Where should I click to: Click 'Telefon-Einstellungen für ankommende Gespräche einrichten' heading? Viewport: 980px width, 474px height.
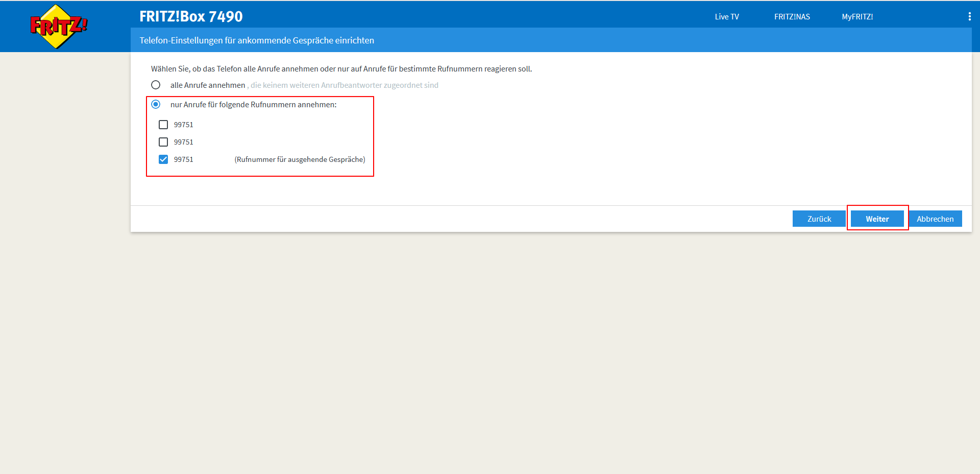pos(257,40)
